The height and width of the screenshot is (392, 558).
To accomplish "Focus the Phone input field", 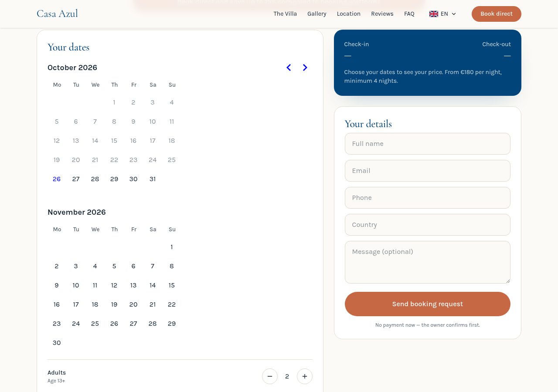I will [x=428, y=198].
